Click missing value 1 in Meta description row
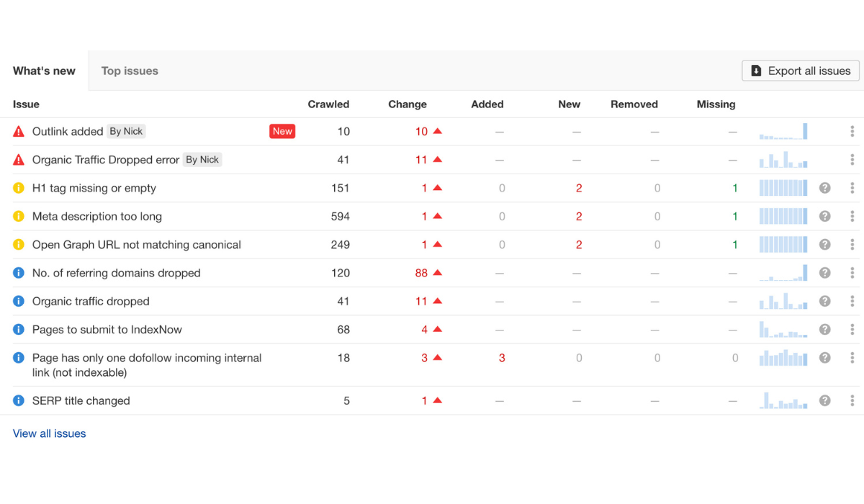Image resolution: width=864 pixels, height=504 pixels. 735,216
